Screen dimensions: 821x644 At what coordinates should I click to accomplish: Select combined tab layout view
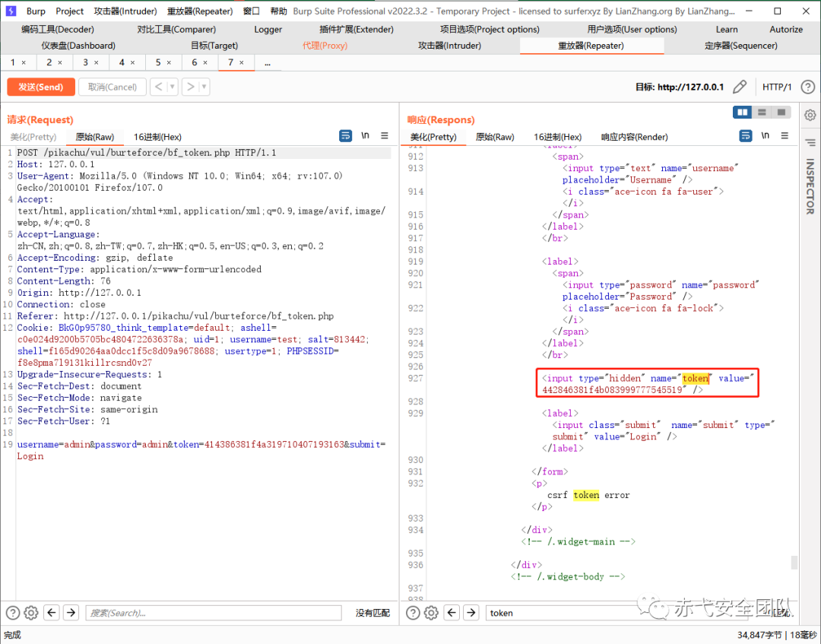point(781,112)
